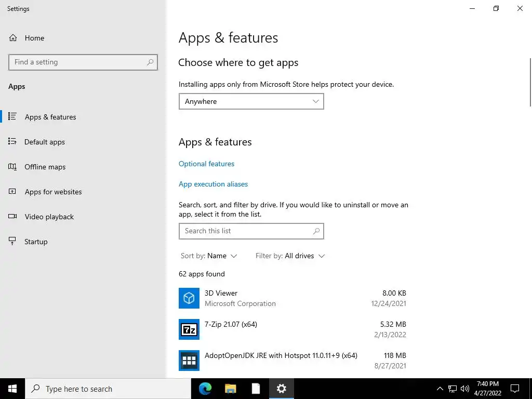Image resolution: width=532 pixels, height=399 pixels.
Task: Click the 7-Zip app icon
Action: (x=189, y=329)
